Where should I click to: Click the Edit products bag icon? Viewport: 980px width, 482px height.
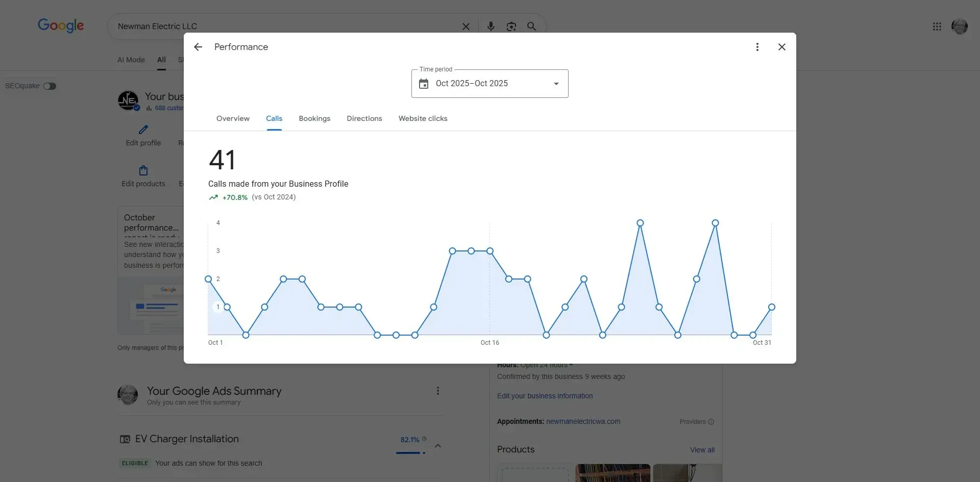(x=143, y=170)
